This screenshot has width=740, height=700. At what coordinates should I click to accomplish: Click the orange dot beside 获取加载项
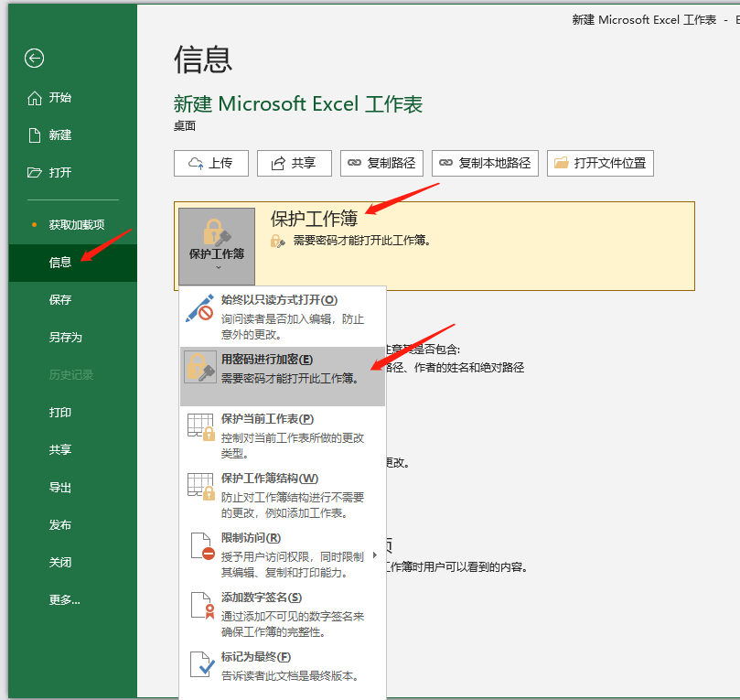(x=34, y=225)
